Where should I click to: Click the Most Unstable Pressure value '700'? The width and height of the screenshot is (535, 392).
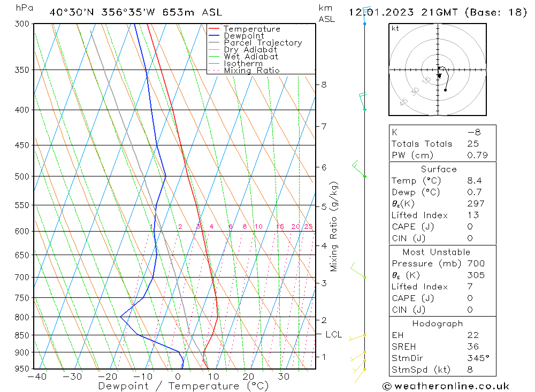coord(476,264)
